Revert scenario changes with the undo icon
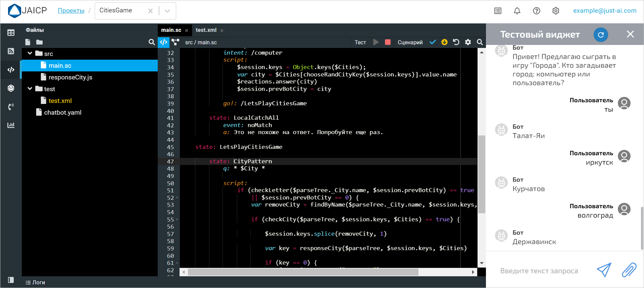 point(456,42)
